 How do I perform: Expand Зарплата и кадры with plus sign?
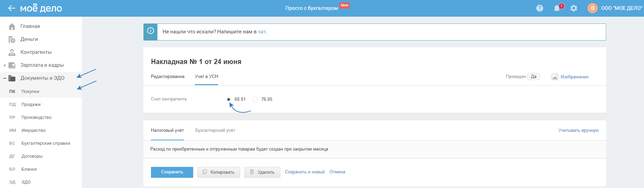5,65
